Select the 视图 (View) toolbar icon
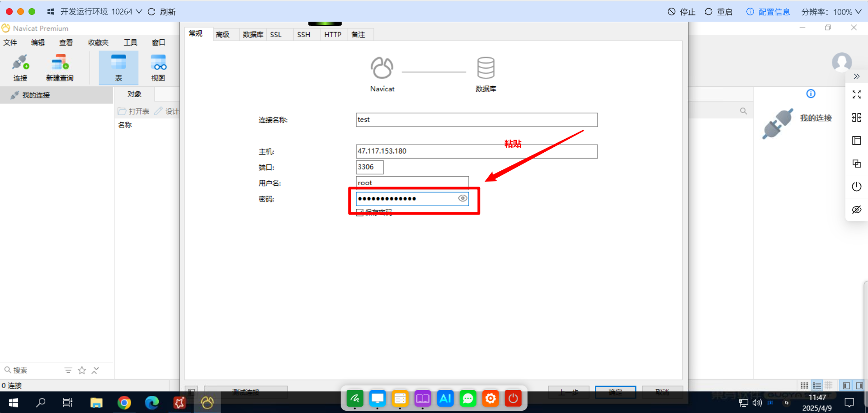The width and height of the screenshot is (868, 413). coord(158,68)
